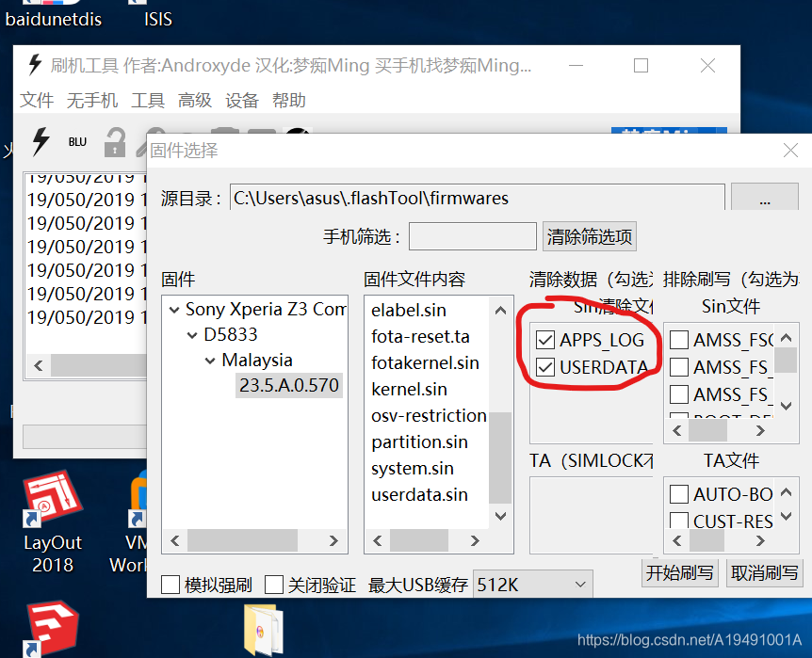The image size is (812, 658).
Task: Click left arrow of main window log scrollbar
Action: tap(39, 366)
